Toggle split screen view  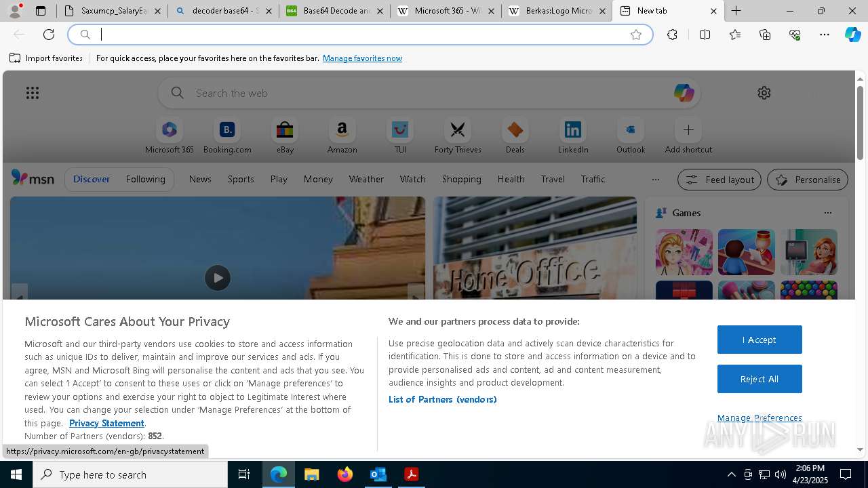705,35
